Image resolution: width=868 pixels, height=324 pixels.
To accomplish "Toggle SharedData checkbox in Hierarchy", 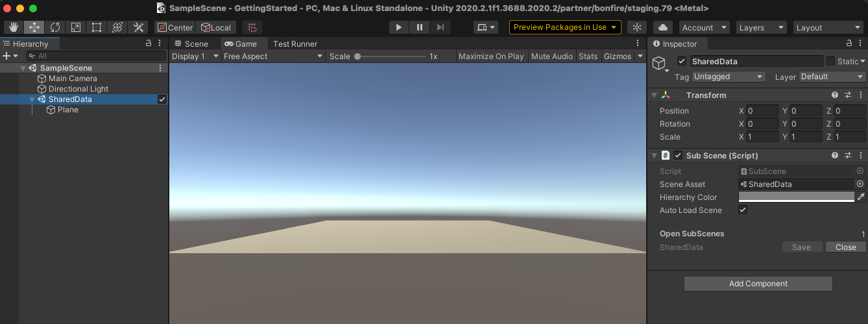I will coord(162,99).
